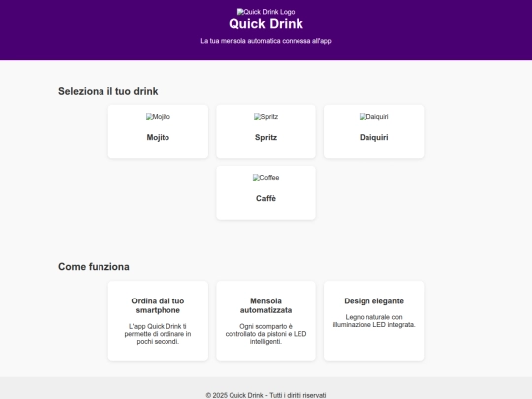
Task: Choose the Daiquiri drink name
Action: [x=373, y=137]
